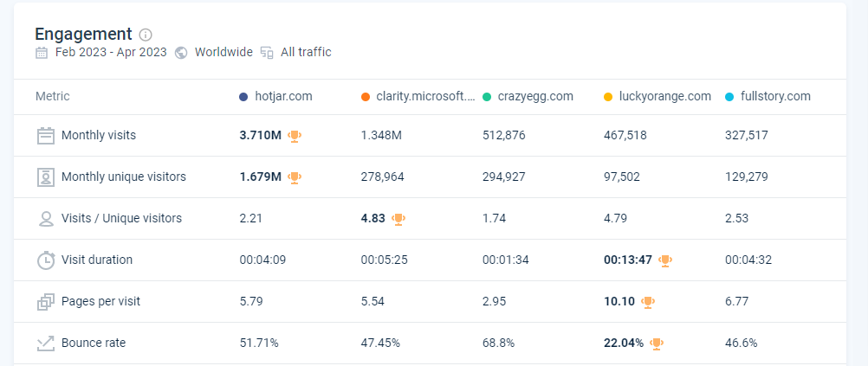Click the 5.79 pages per visit value
Viewport: 868px width, 366px height.
250,301
